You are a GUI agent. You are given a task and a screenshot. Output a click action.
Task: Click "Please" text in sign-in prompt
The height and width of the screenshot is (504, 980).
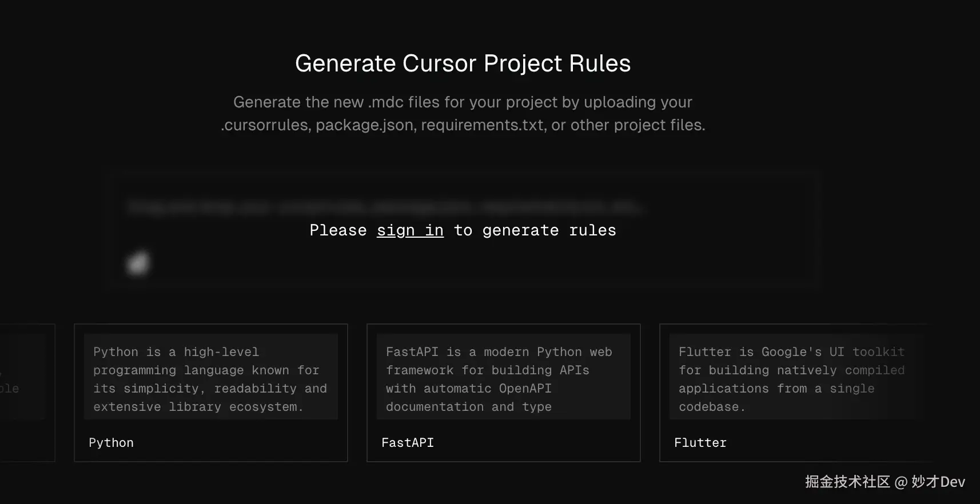pos(338,230)
